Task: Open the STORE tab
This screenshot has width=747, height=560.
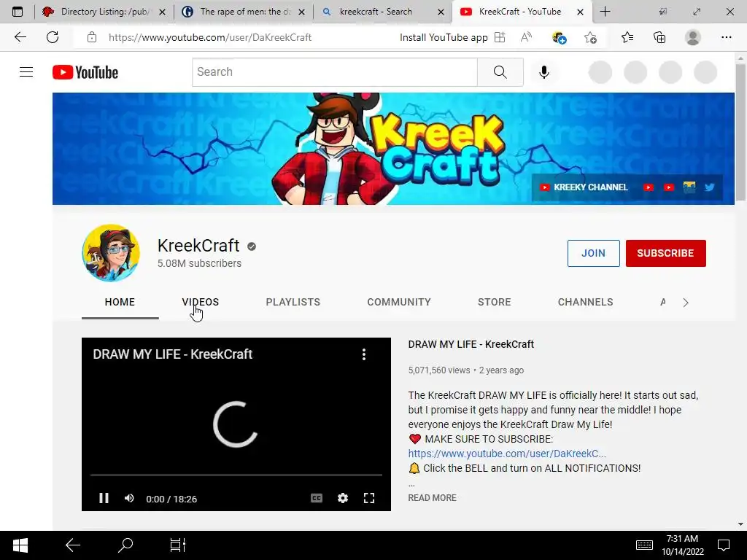Action: pyautogui.click(x=495, y=302)
